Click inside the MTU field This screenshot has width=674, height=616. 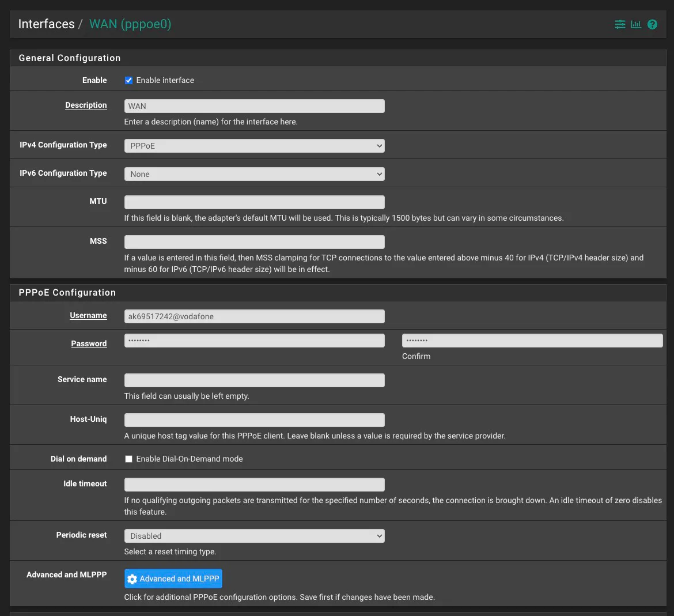click(x=254, y=202)
